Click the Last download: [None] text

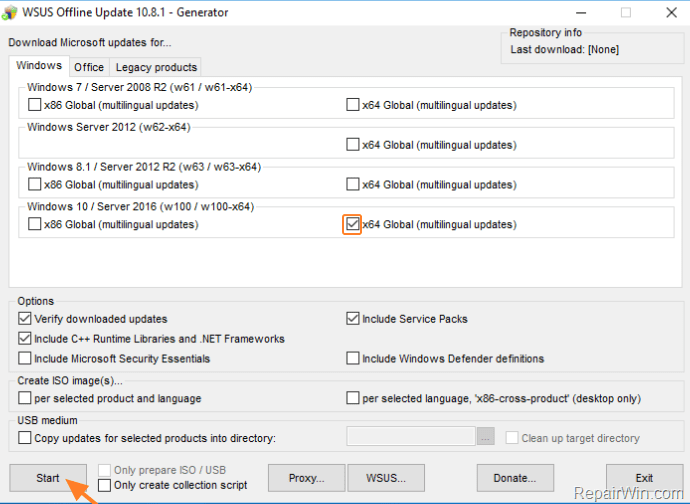click(565, 50)
